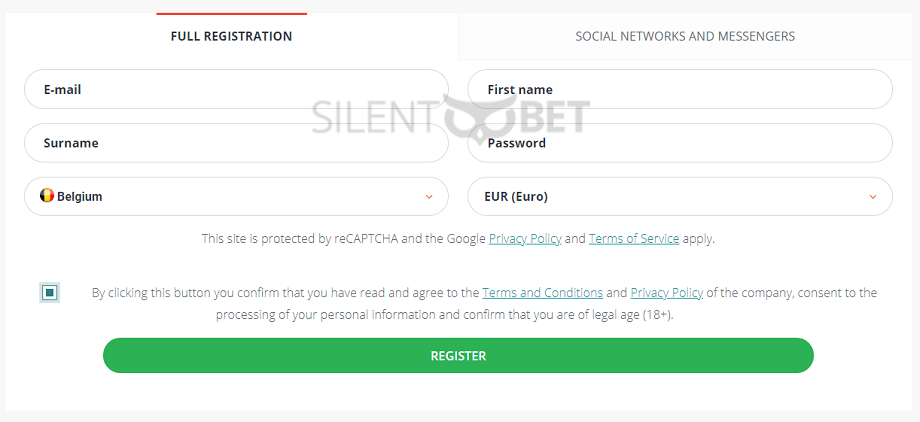Open the currency selector showing EUR
Viewport: 920px width, 422px height.
[x=680, y=197]
